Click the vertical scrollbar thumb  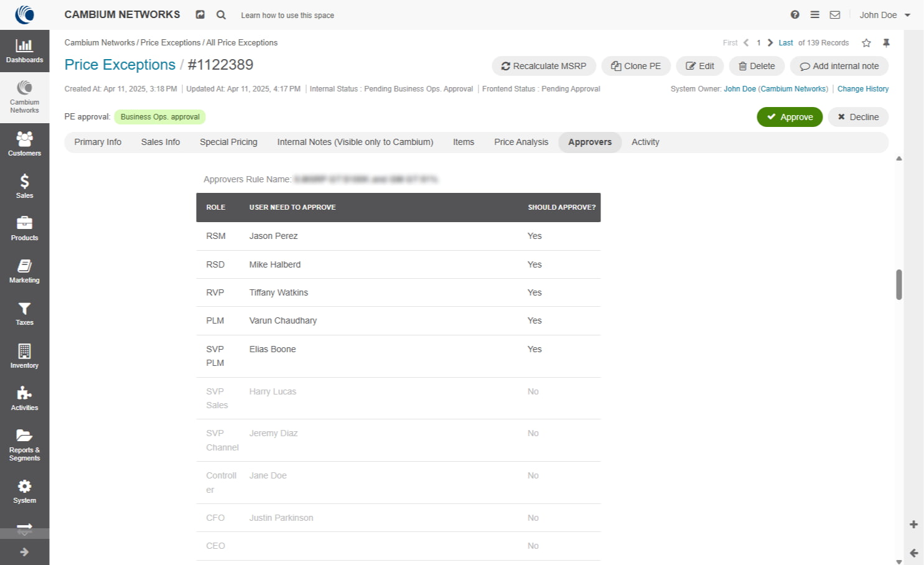899,284
